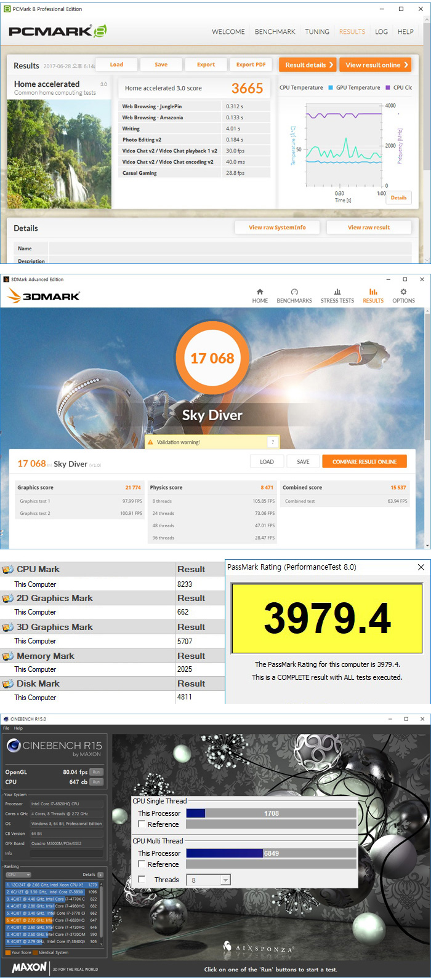The image size is (431, 980).
Task: Click the Cinebench ranking list scrollbar
Action: [x=101, y=910]
